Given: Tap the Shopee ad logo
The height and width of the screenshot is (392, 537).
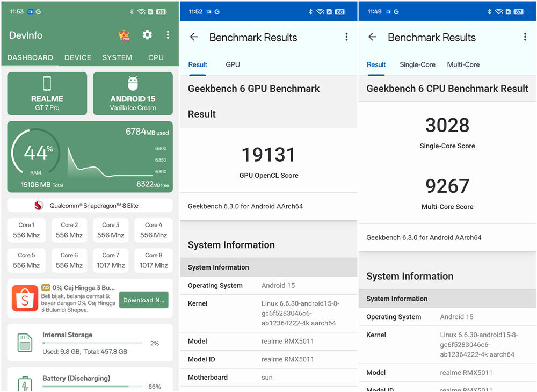Looking at the screenshot, I should (25, 299).
